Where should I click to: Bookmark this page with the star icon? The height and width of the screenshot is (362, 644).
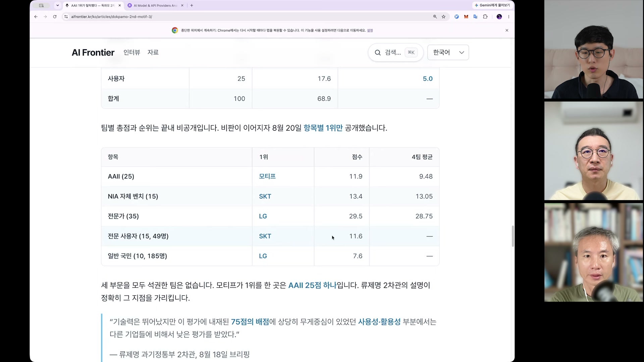[444, 16]
